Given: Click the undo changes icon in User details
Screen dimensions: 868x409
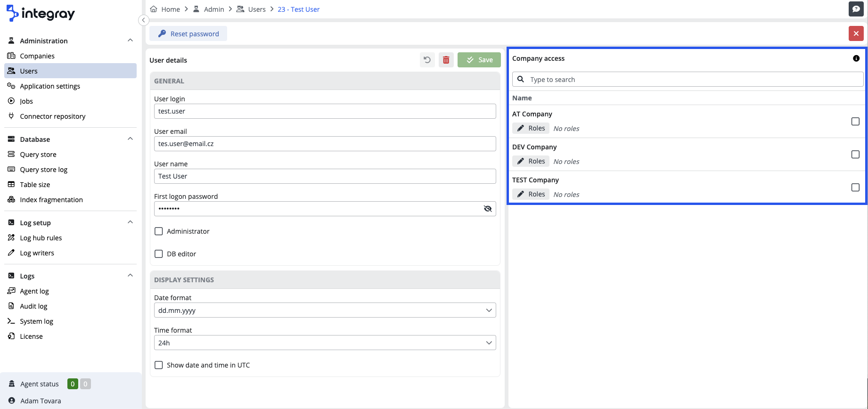Looking at the screenshot, I should [x=427, y=60].
